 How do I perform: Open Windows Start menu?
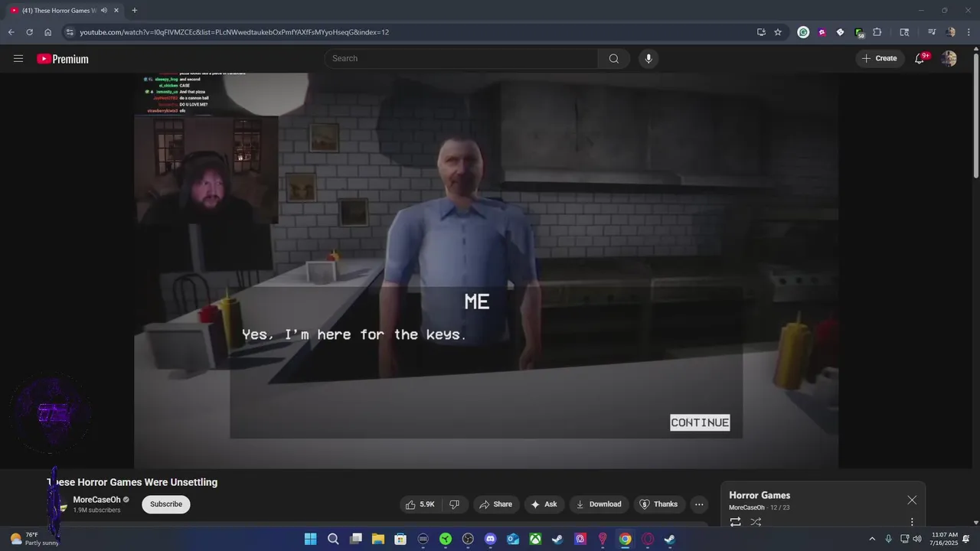pos(310,539)
